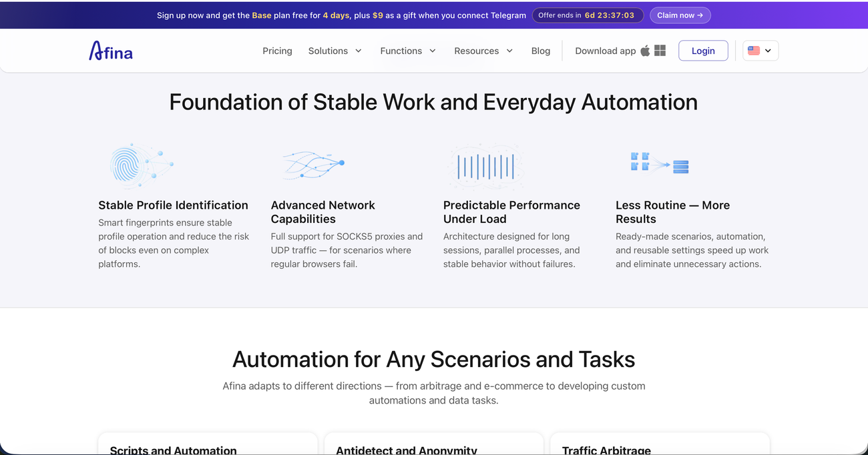Click the Download app link

[x=606, y=51]
